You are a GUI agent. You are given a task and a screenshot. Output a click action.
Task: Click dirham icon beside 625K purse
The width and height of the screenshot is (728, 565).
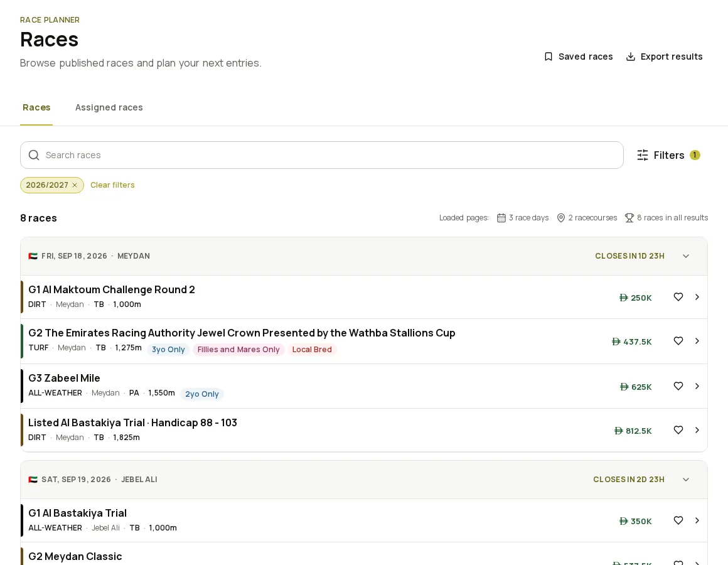624,387
